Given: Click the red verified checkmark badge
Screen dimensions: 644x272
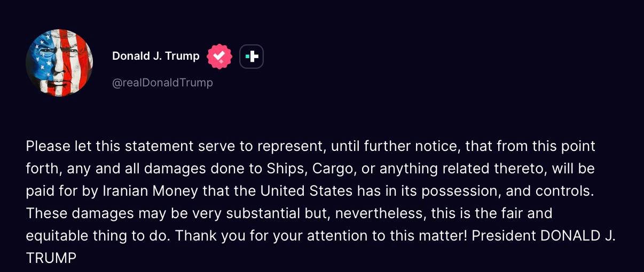Looking at the screenshot, I should coord(219,57).
